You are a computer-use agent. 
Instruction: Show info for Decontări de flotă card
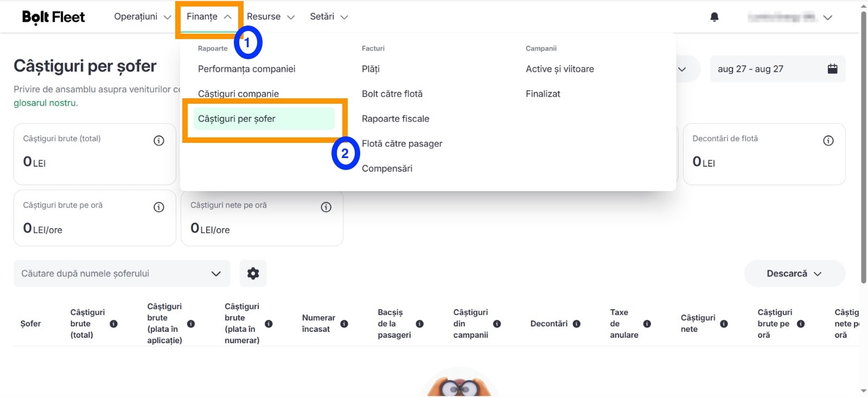click(x=828, y=141)
